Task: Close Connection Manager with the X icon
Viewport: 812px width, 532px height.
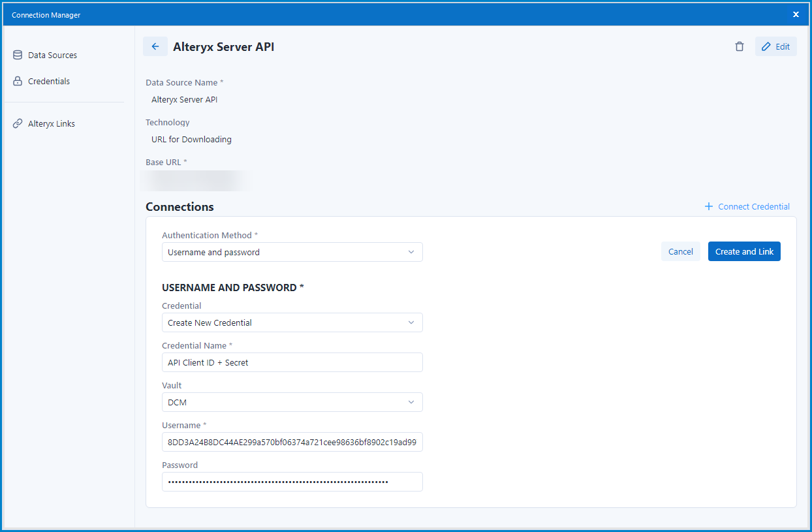Action: (x=796, y=14)
